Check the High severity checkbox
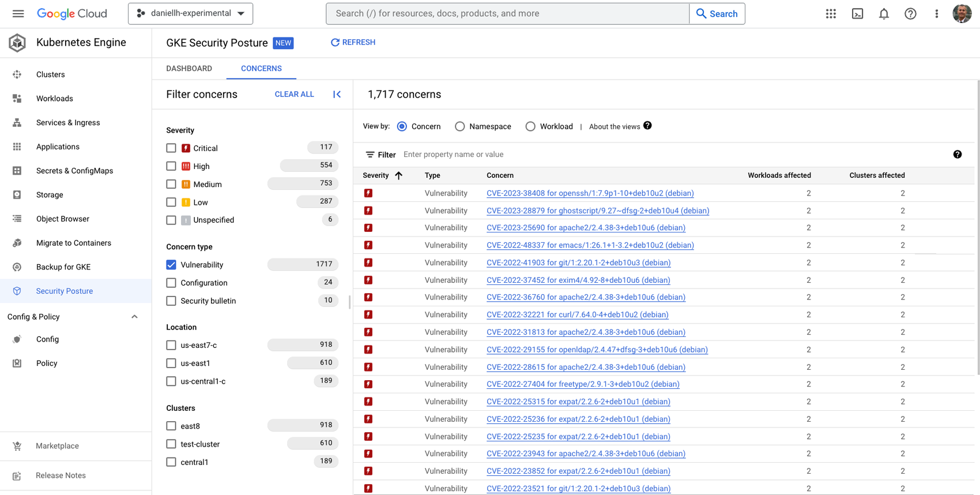The width and height of the screenshot is (980, 495). point(171,166)
